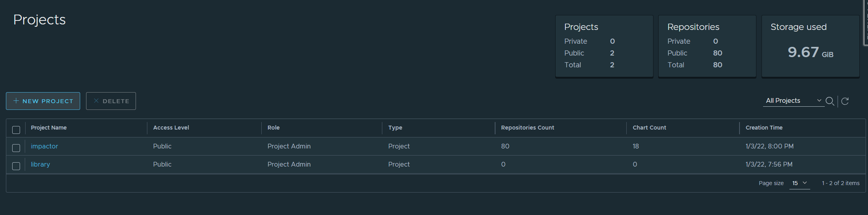Viewport: 868px width, 215px height.
Task: Click the search magnifier icon
Action: (830, 101)
